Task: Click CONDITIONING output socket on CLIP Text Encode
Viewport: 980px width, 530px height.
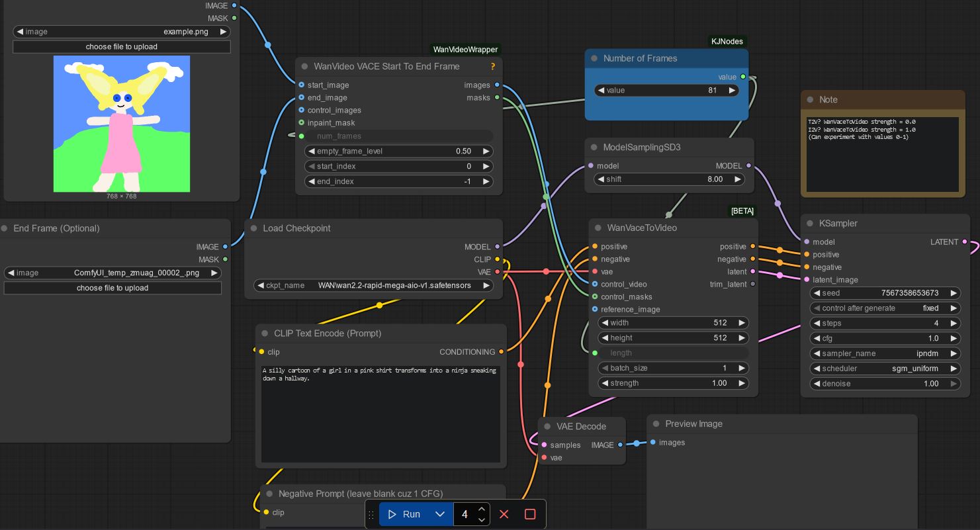Action: [502, 352]
